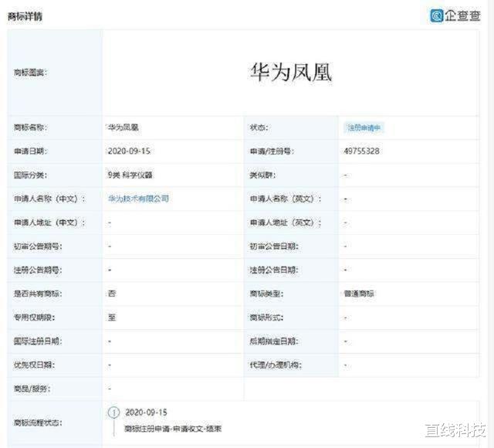Viewport: 494px width, 448px height.
Task: Click the 企查查 logo icon
Action: point(437,15)
